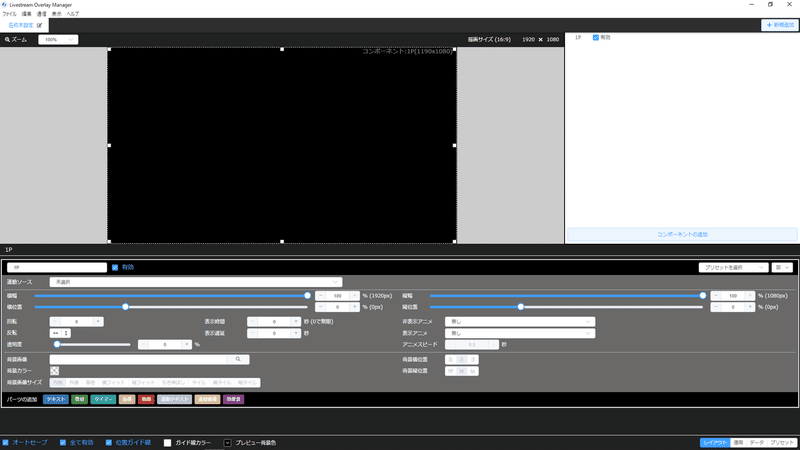Screen dimensions: 800x450
Task: Click the vertical flip icon in 反転
Action: coord(66,333)
